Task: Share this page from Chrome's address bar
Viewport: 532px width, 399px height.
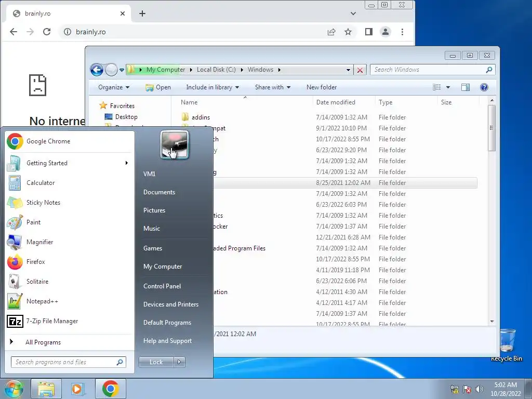Action: click(331, 32)
